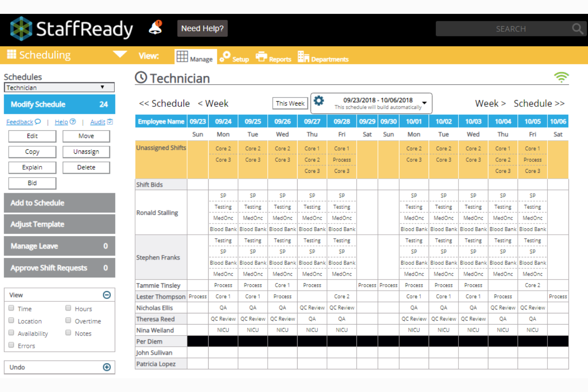This screenshot has height=392, width=588.
Task: Click the Departments building icon
Action: click(303, 57)
